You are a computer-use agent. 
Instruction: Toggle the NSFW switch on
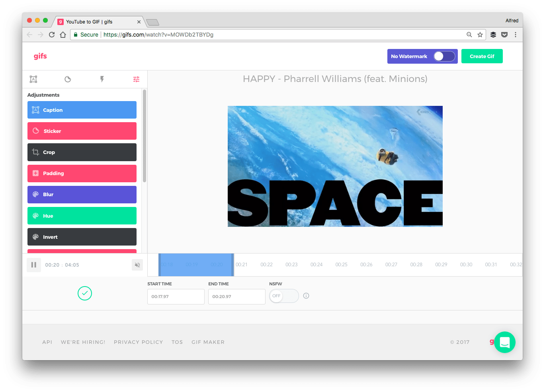click(284, 296)
